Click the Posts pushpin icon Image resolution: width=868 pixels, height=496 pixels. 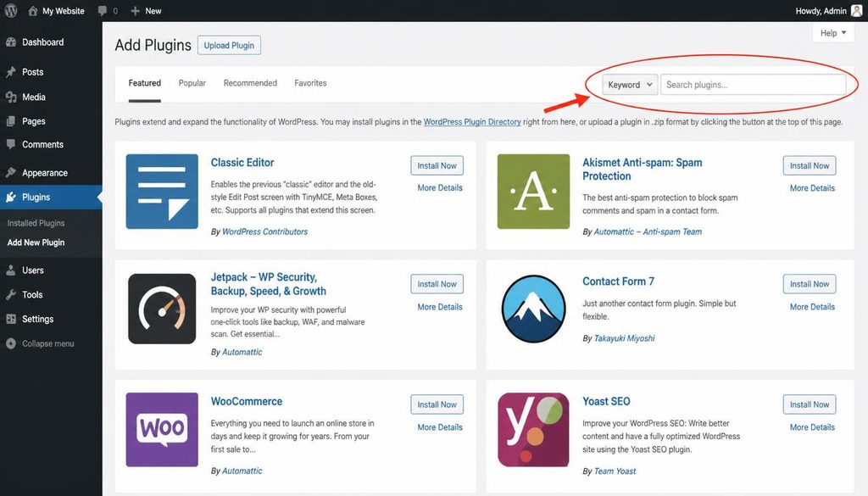pyautogui.click(x=10, y=72)
